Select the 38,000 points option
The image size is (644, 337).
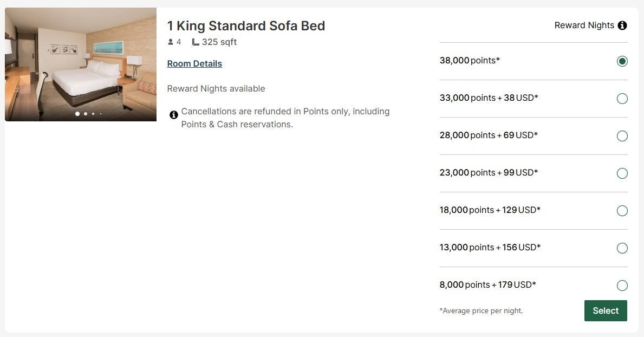pos(622,61)
